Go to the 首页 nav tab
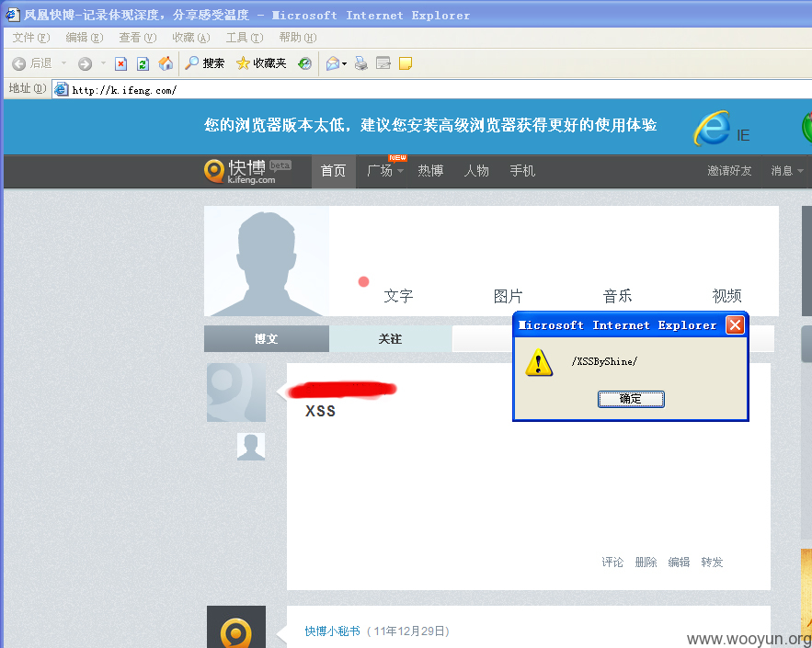 pyautogui.click(x=333, y=171)
